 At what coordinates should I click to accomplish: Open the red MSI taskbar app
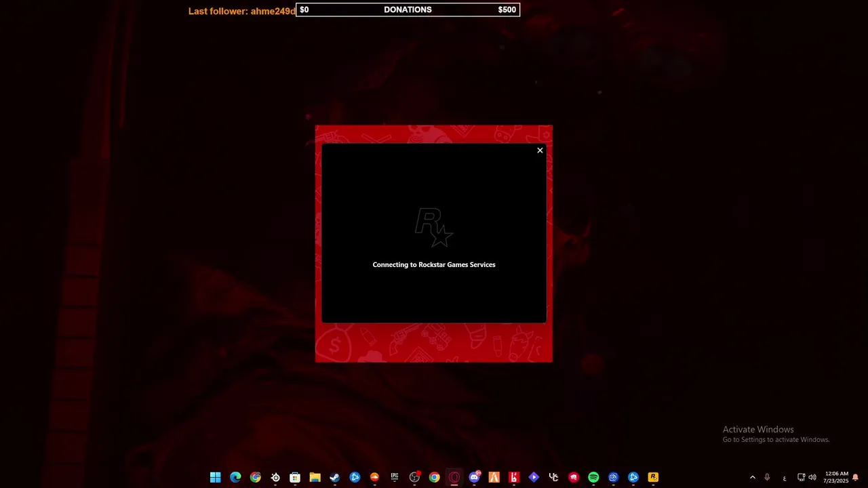click(x=574, y=477)
